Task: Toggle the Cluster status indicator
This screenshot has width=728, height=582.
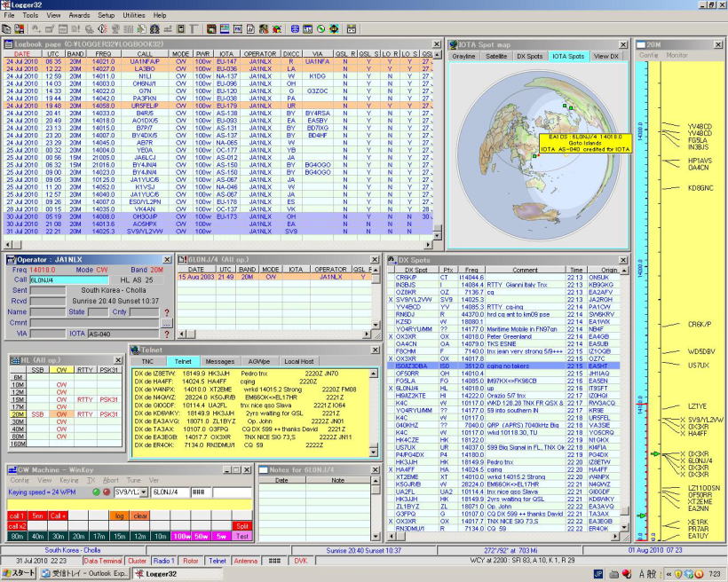Action: (137, 561)
